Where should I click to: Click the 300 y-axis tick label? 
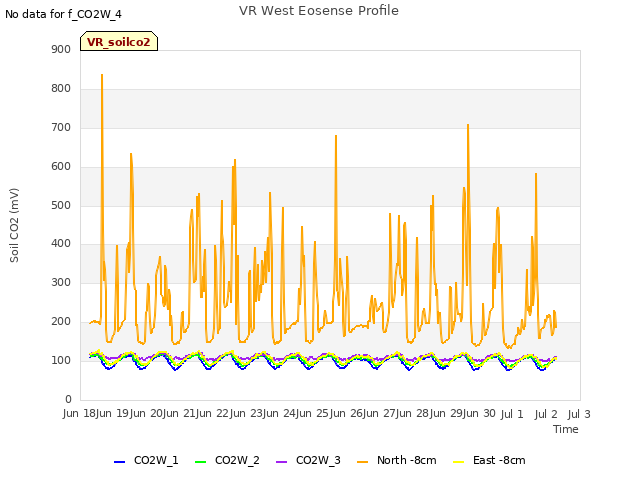pyautogui.click(x=61, y=282)
